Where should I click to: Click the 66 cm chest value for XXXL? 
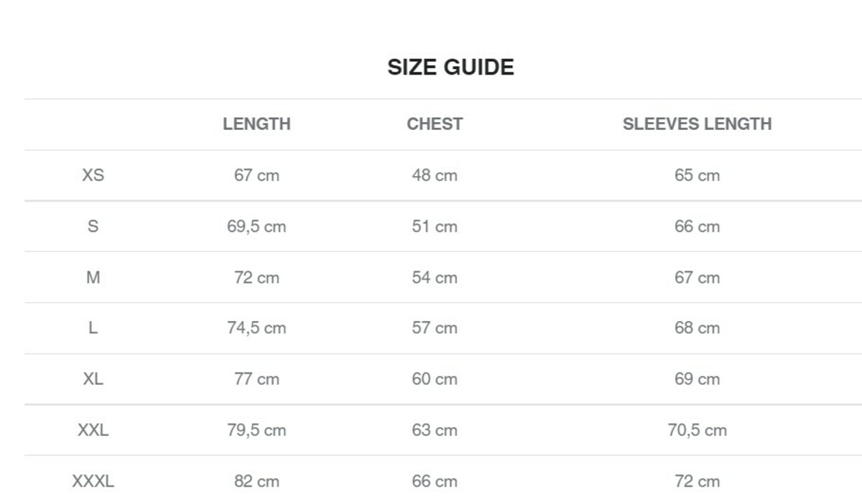[435, 481]
